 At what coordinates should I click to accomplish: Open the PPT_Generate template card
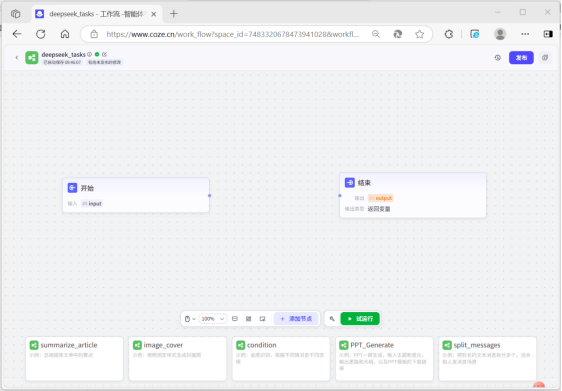[384, 358]
